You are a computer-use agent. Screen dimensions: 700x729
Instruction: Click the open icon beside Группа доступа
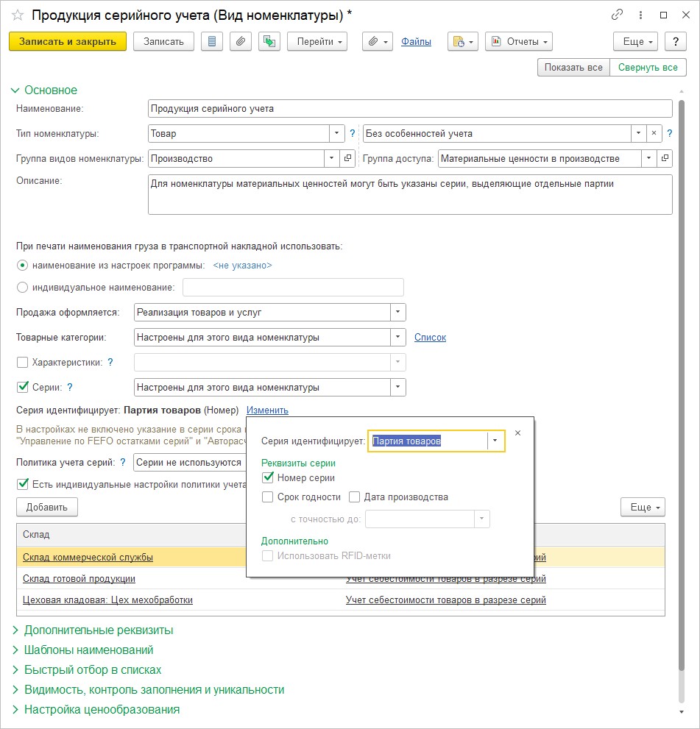[x=665, y=158]
